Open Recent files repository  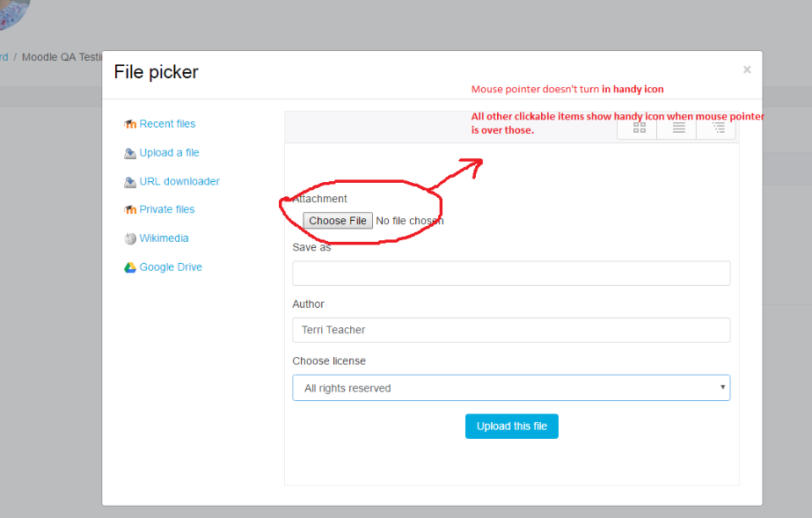(x=167, y=124)
